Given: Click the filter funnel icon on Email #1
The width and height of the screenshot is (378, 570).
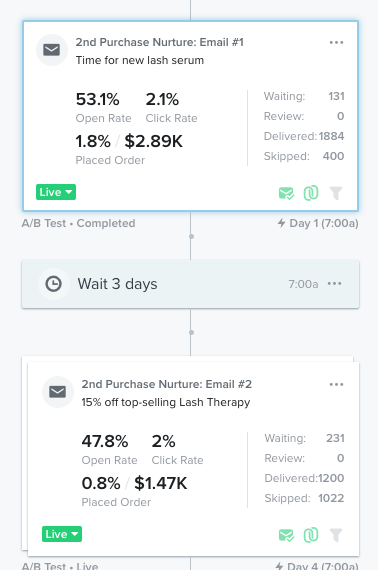Looking at the screenshot, I should tap(336, 193).
